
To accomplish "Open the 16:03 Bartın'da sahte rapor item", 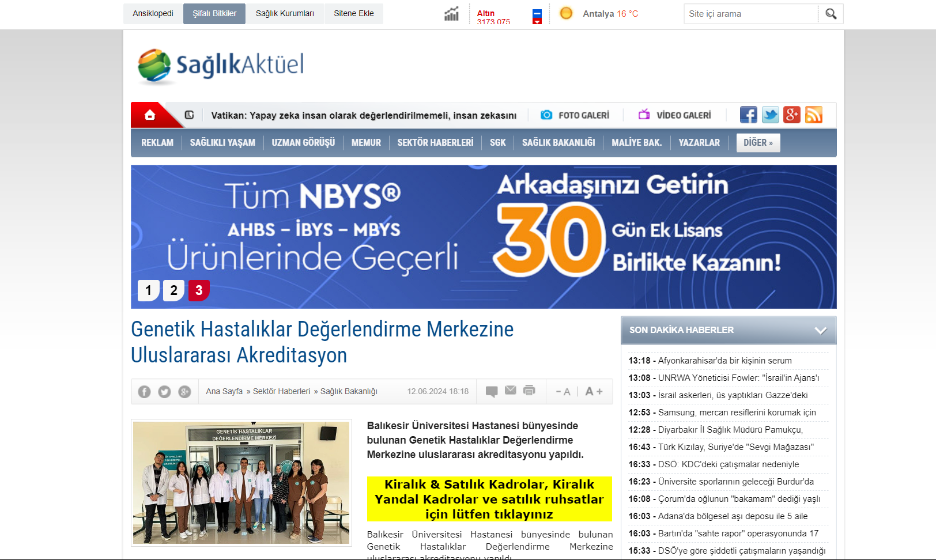I will click(x=723, y=533).
